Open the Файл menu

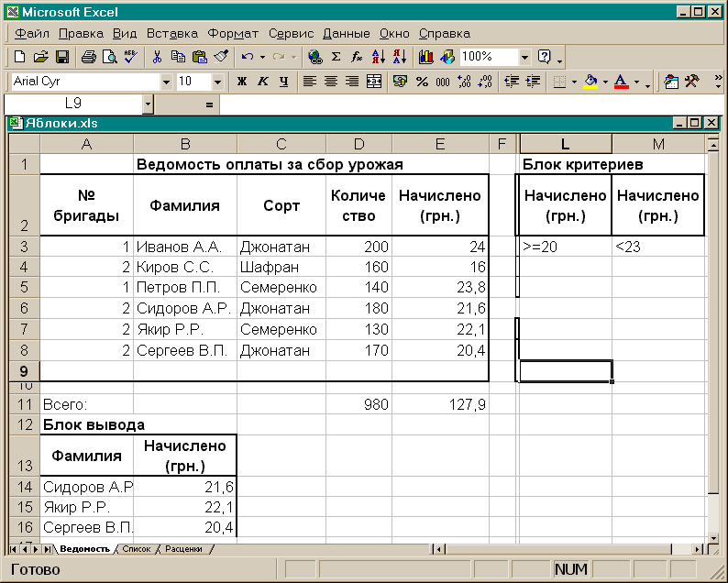(x=31, y=33)
